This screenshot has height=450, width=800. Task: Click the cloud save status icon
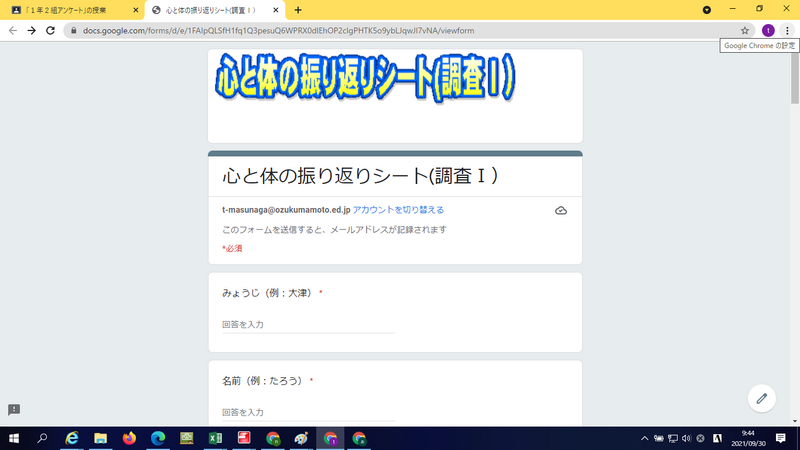coord(561,211)
